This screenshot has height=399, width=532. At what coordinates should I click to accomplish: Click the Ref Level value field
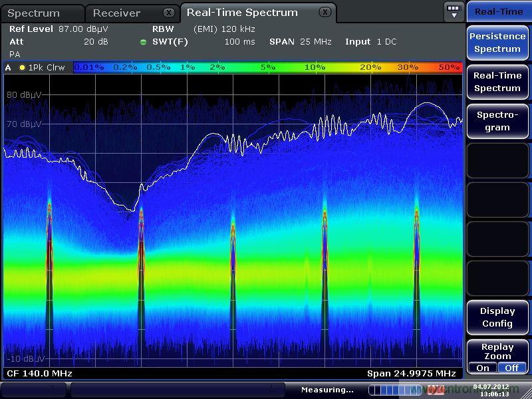83,29
